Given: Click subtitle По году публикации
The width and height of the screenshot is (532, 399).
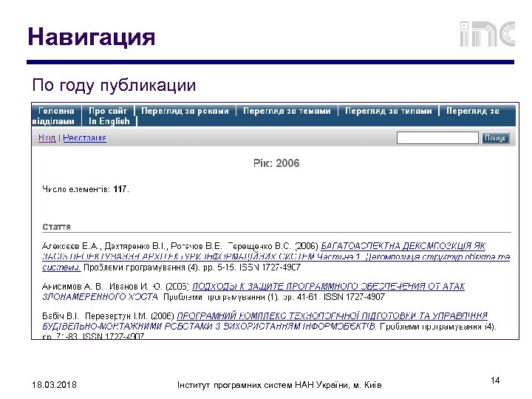Looking at the screenshot, I should coord(114,85).
